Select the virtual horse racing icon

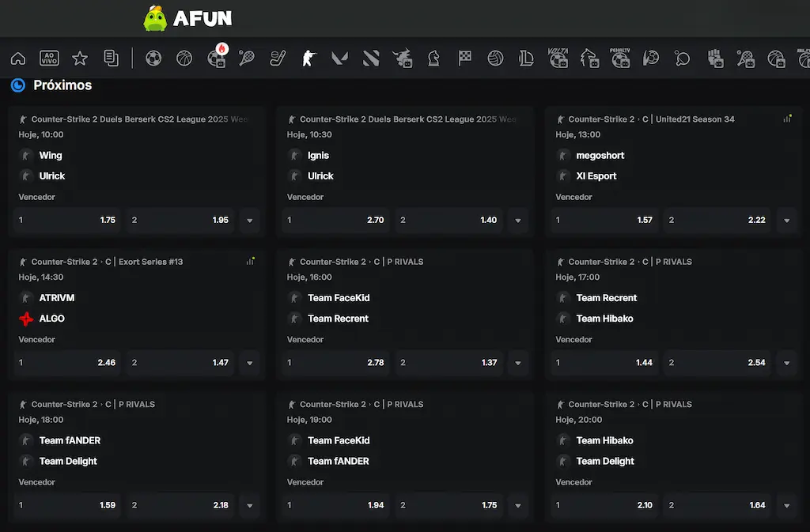coord(589,58)
